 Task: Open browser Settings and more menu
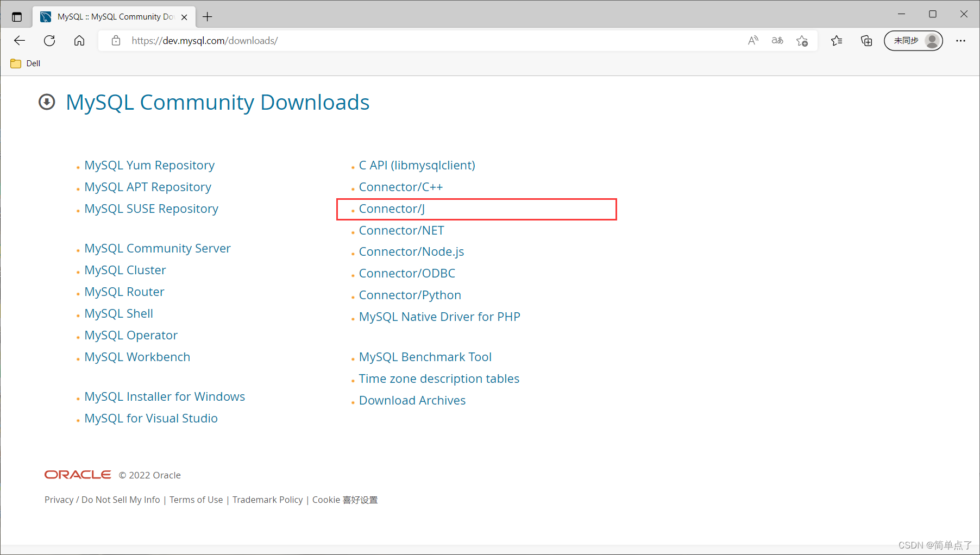(x=960, y=41)
